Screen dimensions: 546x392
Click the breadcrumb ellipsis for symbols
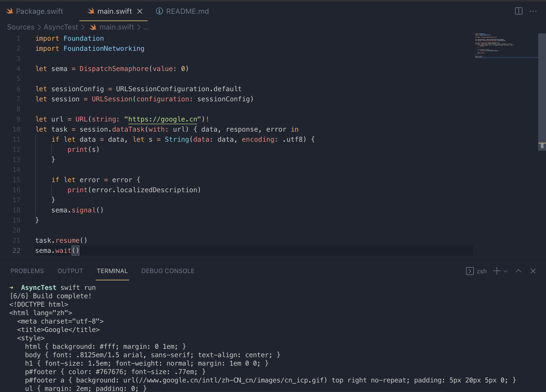pos(146,27)
